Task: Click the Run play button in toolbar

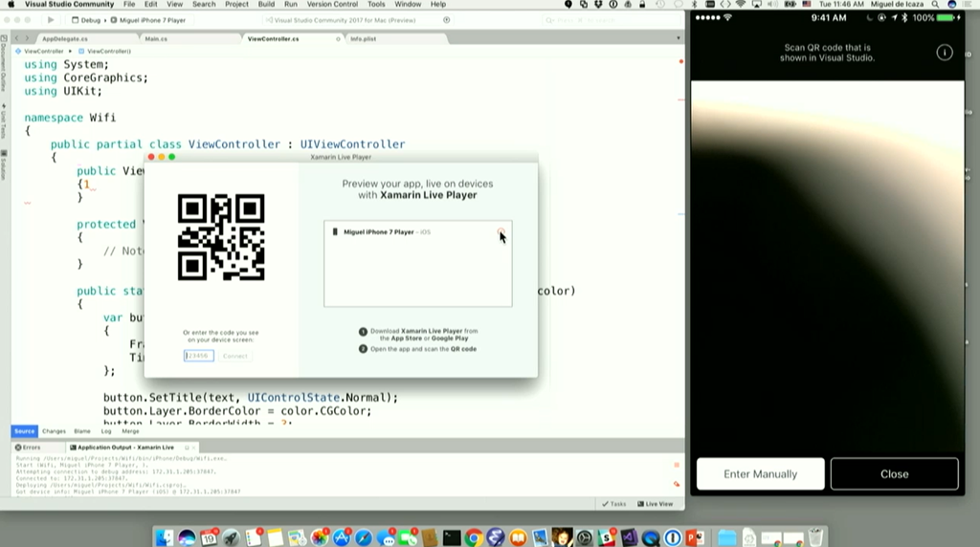Action: 51,20
